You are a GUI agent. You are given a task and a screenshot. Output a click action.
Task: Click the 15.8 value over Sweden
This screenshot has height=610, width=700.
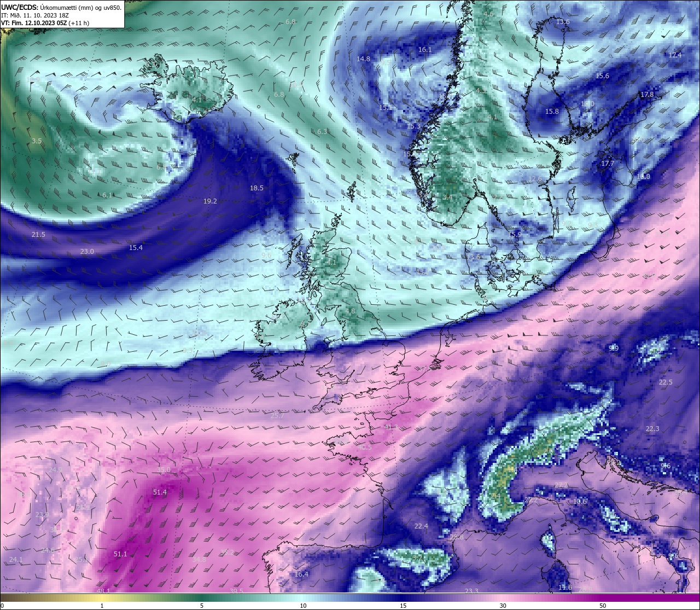click(552, 112)
